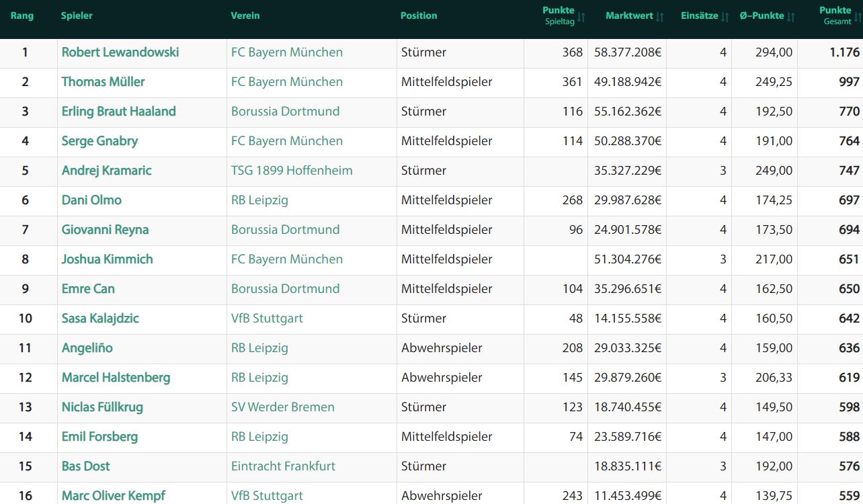Click the Verein column header

tap(245, 15)
